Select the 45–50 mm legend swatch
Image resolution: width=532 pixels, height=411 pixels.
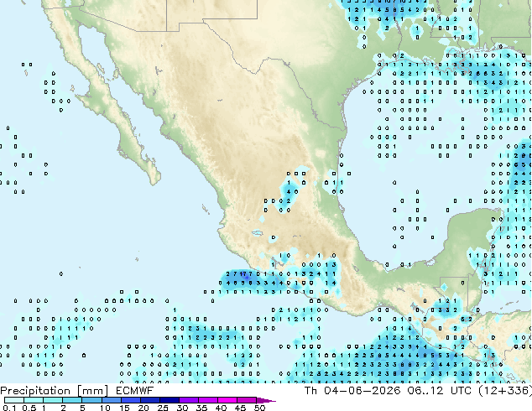[x=247, y=400]
